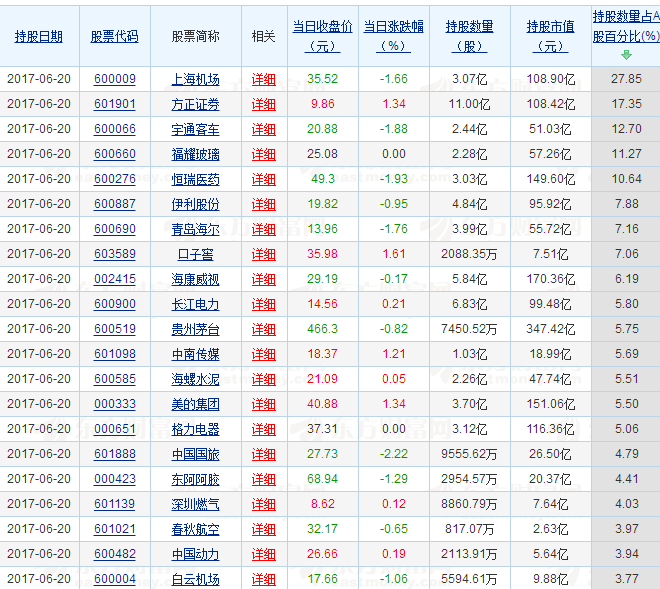Image resolution: width=660 pixels, height=589 pixels.
Task: View 详细 for 白云机场 row
Action: coord(263,579)
